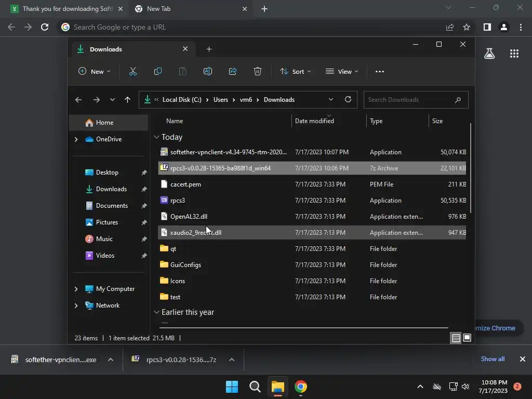Click the Rename icon in toolbar
The image size is (532, 399).
(x=208, y=71)
